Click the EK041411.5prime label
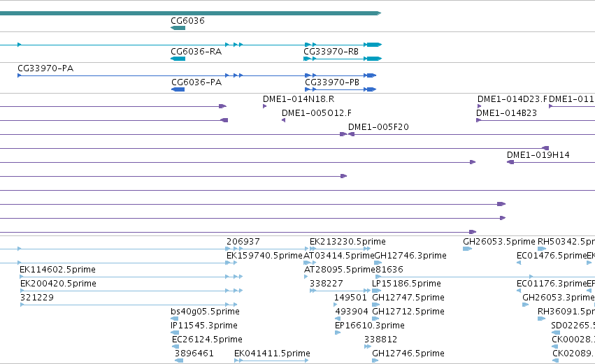Viewport: 595px width, 364px height. (x=272, y=354)
